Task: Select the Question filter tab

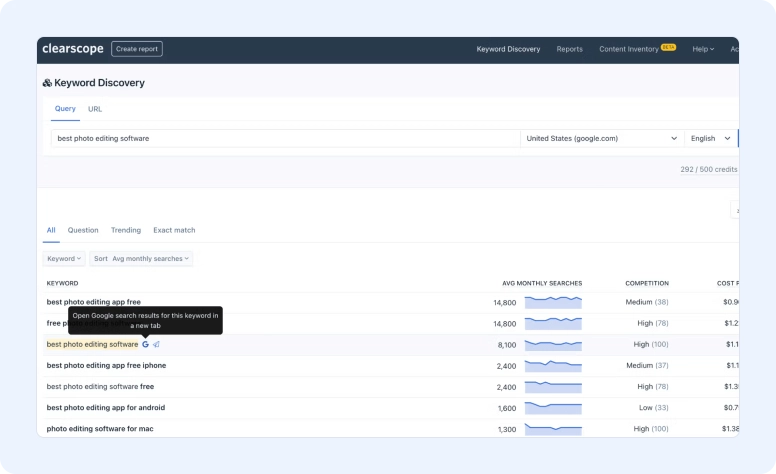Action: coord(83,230)
